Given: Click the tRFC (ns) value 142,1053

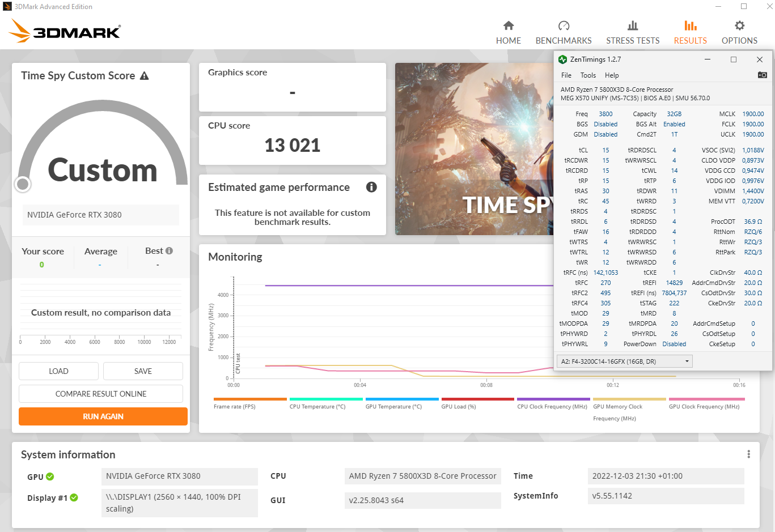Looking at the screenshot, I should pos(605,273).
